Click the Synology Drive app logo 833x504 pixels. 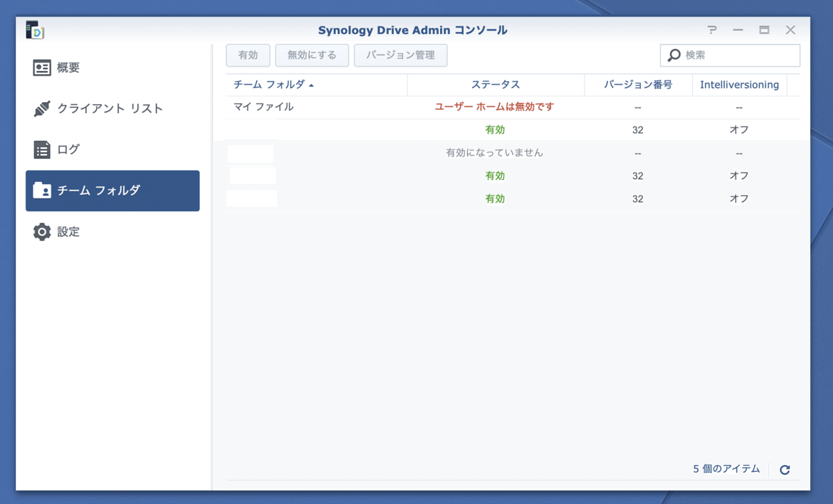click(x=35, y=31)
